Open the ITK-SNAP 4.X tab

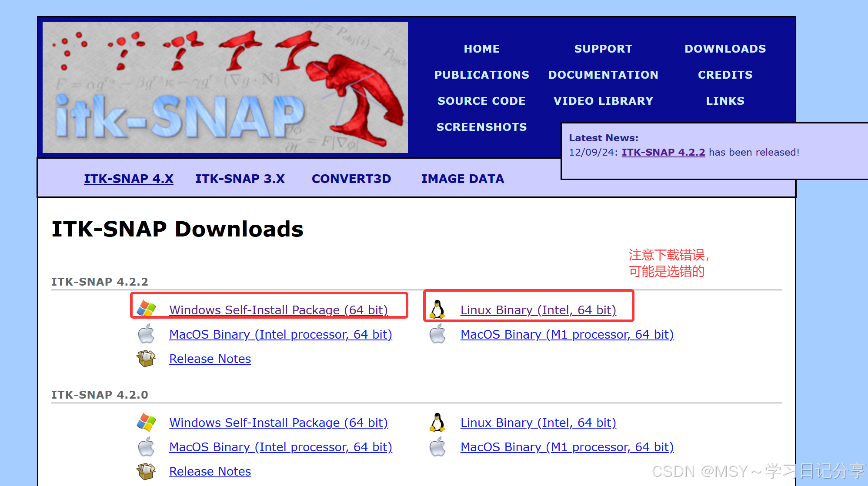(x=129, y=179)
